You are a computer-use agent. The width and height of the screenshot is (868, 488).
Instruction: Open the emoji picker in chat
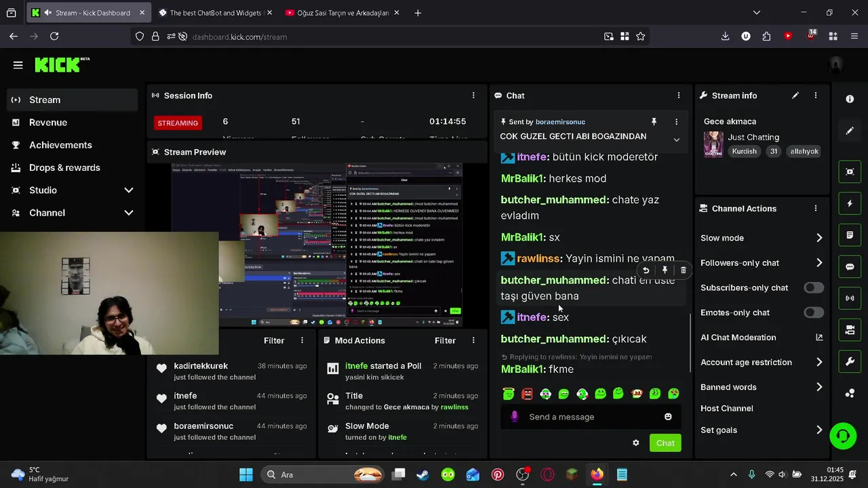click(x=668, y=417)
